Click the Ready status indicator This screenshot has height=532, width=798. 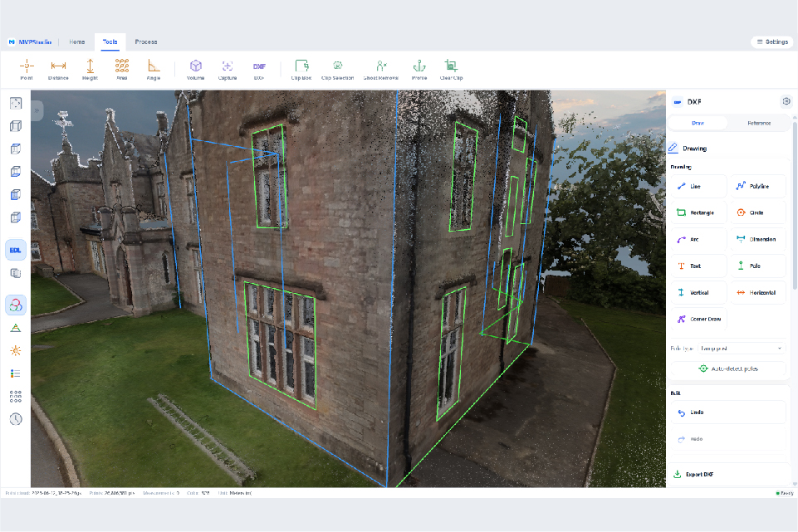pyautogui.click(x=784, y=493)
